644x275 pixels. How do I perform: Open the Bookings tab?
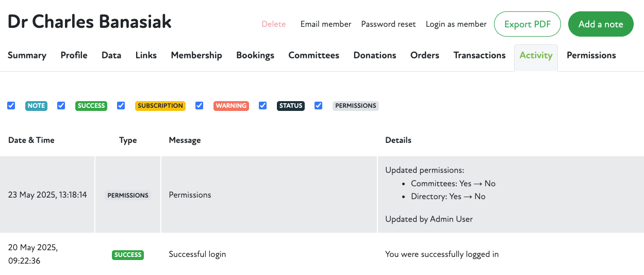255,55
